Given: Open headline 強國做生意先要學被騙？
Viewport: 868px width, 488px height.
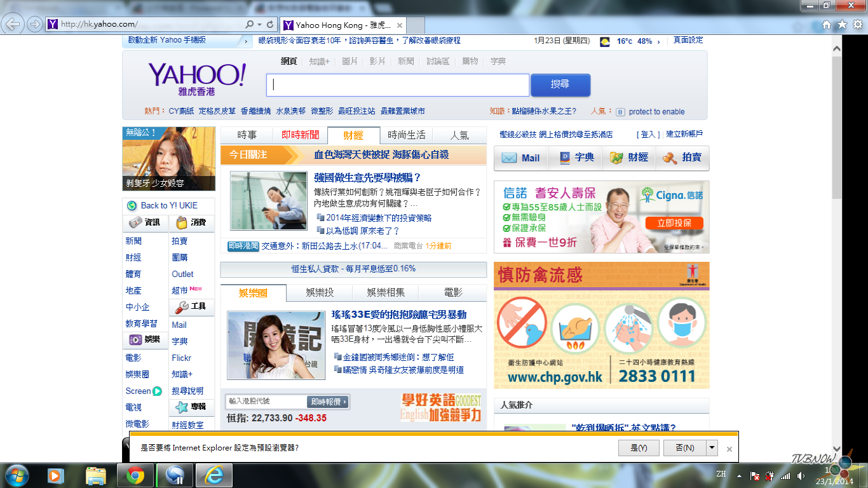Looking at the screenshot, I should 367,178.
